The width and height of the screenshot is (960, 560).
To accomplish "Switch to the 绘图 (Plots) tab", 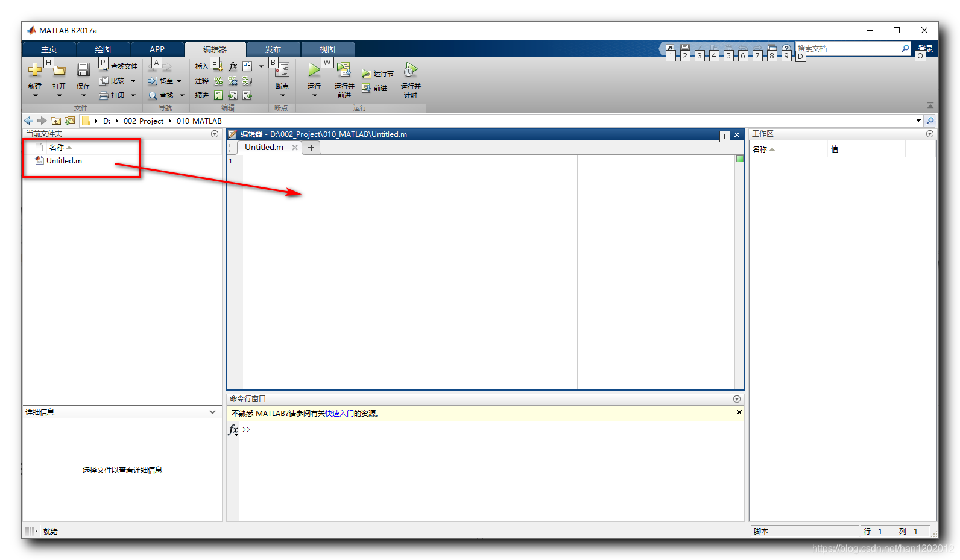I will (x=103, y=49).
